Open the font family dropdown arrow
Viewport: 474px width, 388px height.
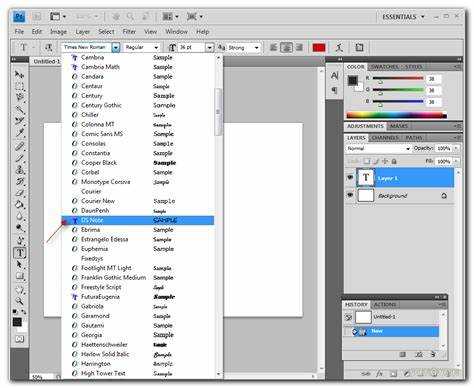pyautogui.click(x=116, y=47)
